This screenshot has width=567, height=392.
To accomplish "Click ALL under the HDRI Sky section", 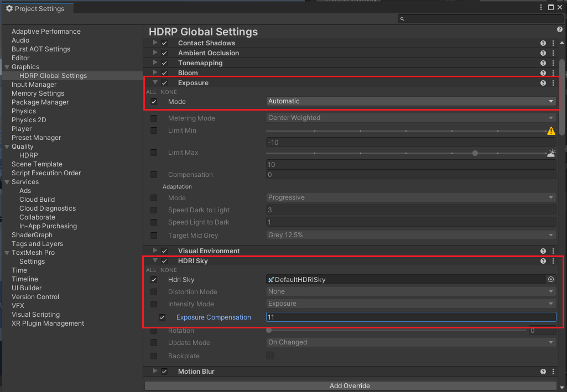I will click(151, 270).
